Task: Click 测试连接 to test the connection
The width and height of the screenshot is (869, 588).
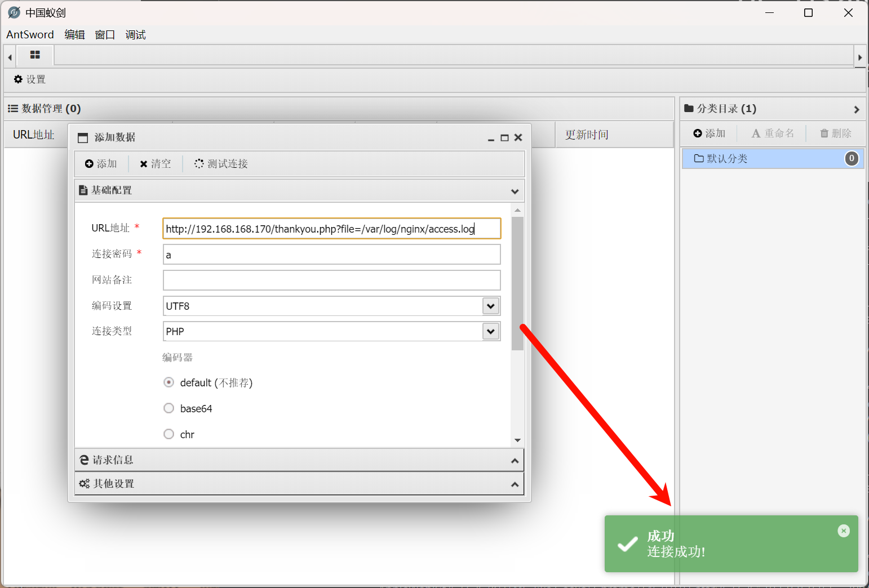Action: pyautogui.click(x=221, y=164)
